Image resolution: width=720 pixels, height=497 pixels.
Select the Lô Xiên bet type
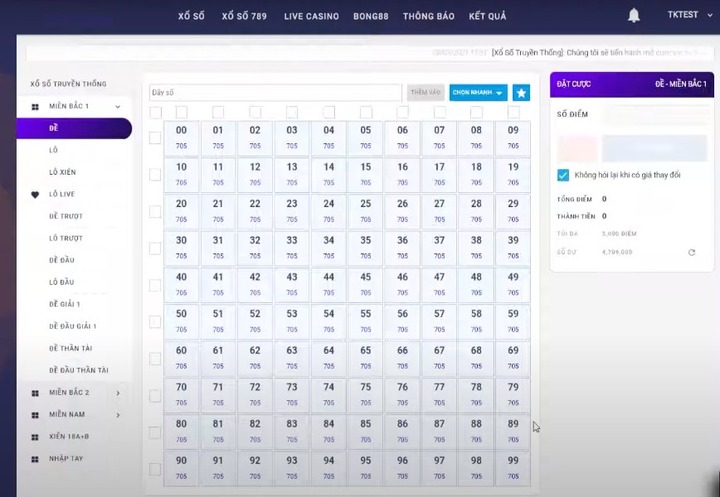click(62, 172)
